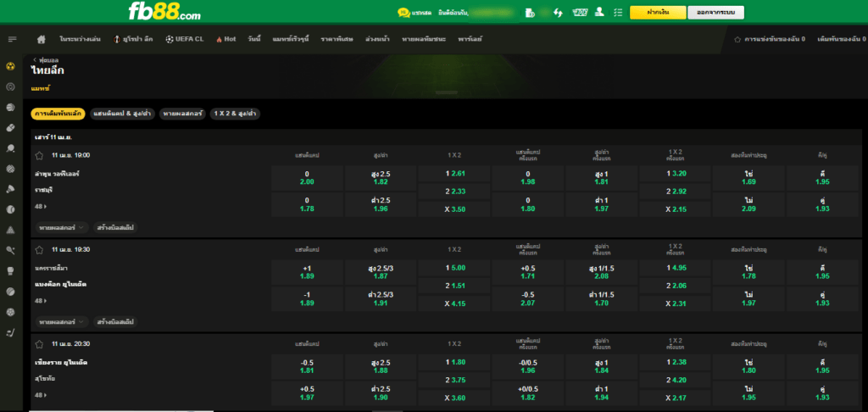
Task: Click the yellow ฝากเงิน deposit button
Action: point(658,12)
